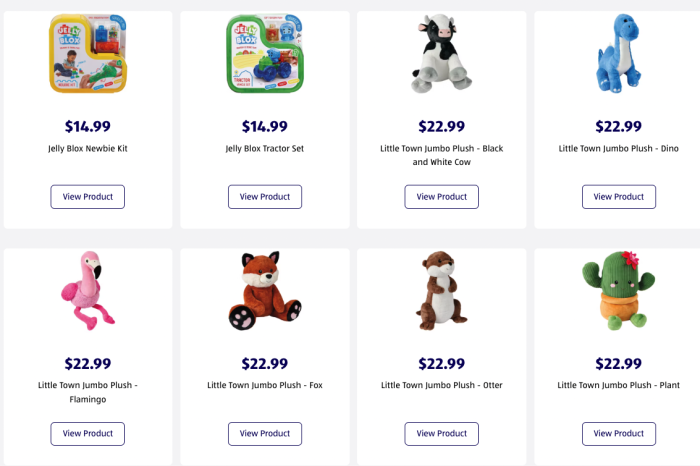Open the fox plush product image
Viewport: 700px width, 466px height.
point(265,291)
